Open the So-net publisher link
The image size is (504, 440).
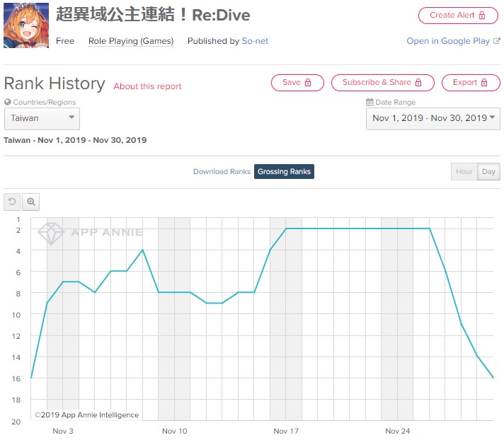[x=255, y=41]
